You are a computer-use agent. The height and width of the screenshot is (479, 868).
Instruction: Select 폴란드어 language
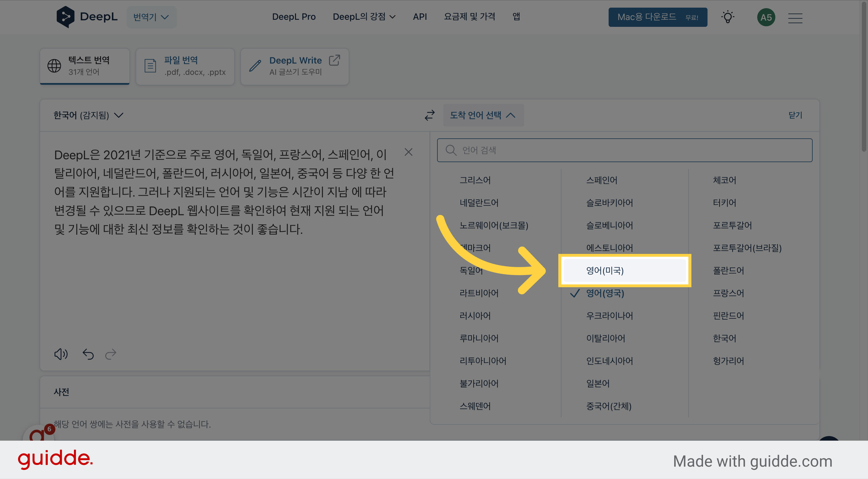[728, 270]
